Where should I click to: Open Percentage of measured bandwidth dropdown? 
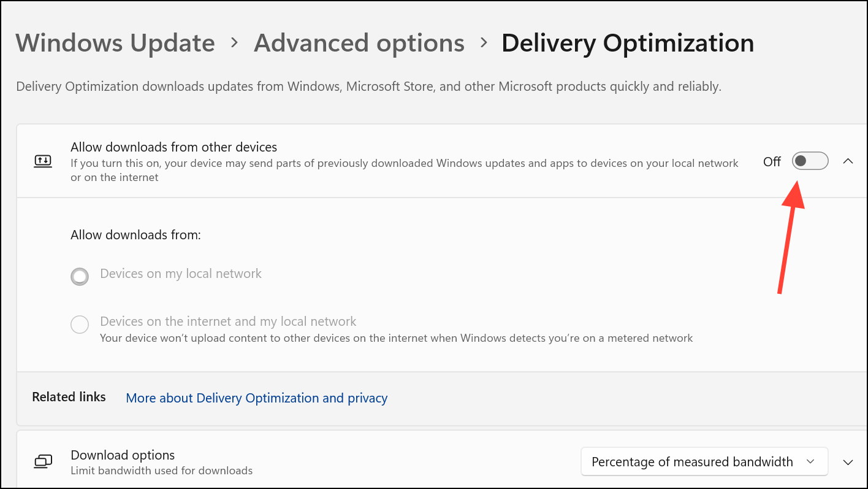pos(703,462)
